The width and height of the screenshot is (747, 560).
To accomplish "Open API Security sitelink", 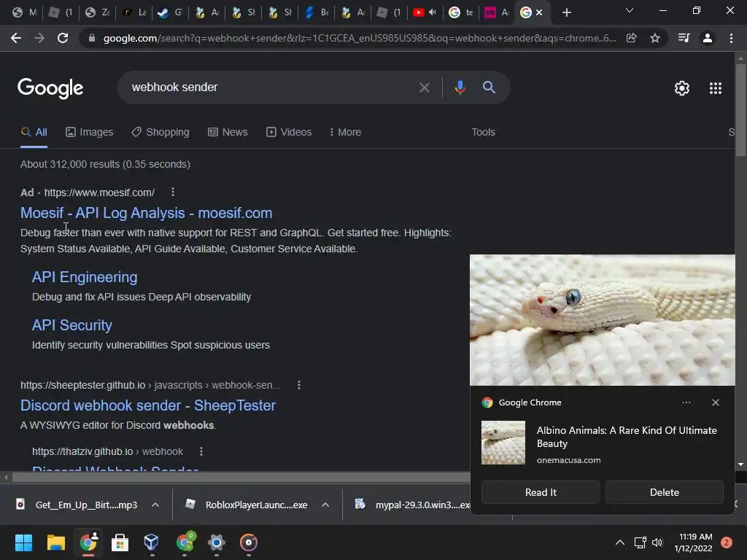I will (x=72, y=325).
